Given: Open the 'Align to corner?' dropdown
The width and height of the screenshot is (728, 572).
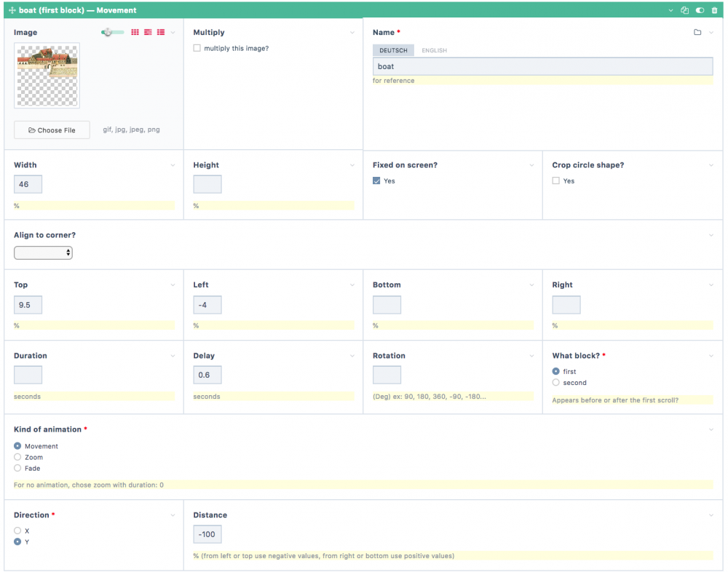Looking at the screenshot, I should click(43, 253).
